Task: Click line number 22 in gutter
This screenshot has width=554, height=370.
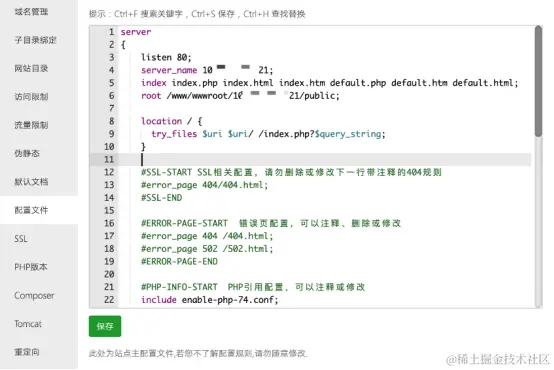Action: [109, 300]
